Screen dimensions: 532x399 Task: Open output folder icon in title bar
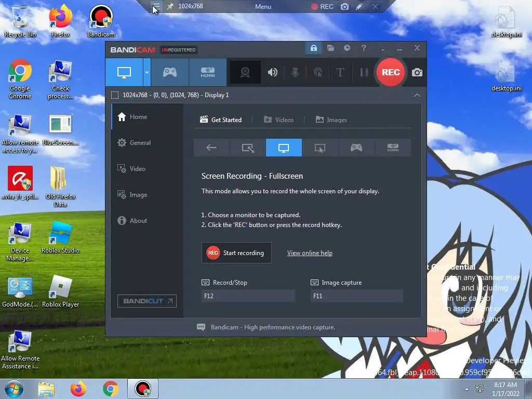pos(330,48)
